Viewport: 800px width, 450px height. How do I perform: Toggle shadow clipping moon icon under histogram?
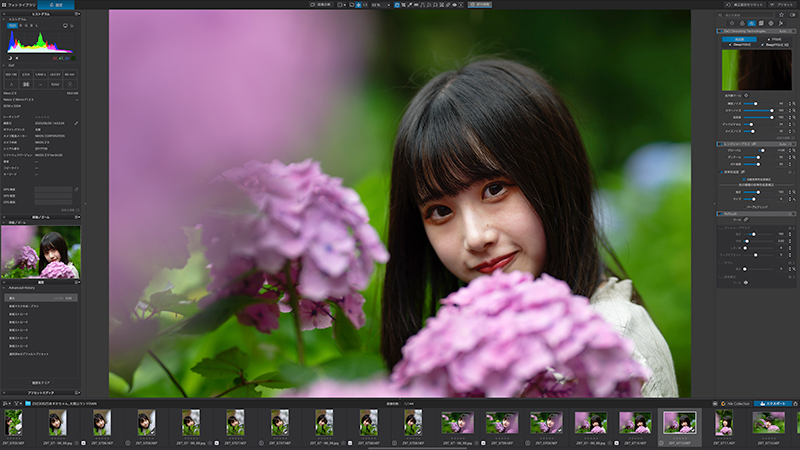[x=10, y=58]
